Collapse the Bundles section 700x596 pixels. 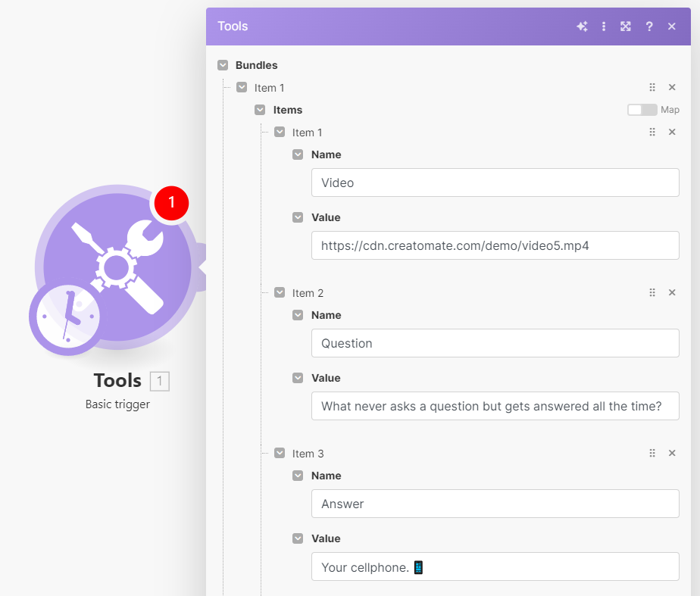pyautogui.click(x=223, y=65)
